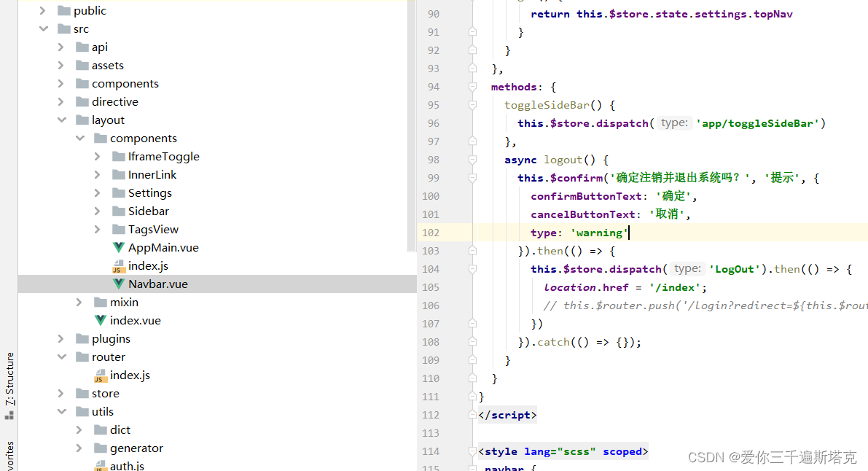Viewport: 868px width, 471px height.
Task: Collapse the layout folder
Action: point(62,120)
